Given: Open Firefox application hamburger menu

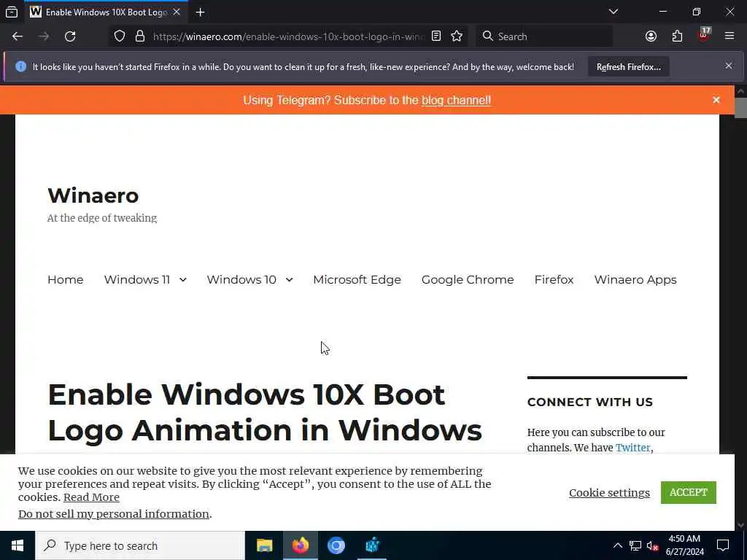Looking at the screenshot, I should click(x=729, y=36).
